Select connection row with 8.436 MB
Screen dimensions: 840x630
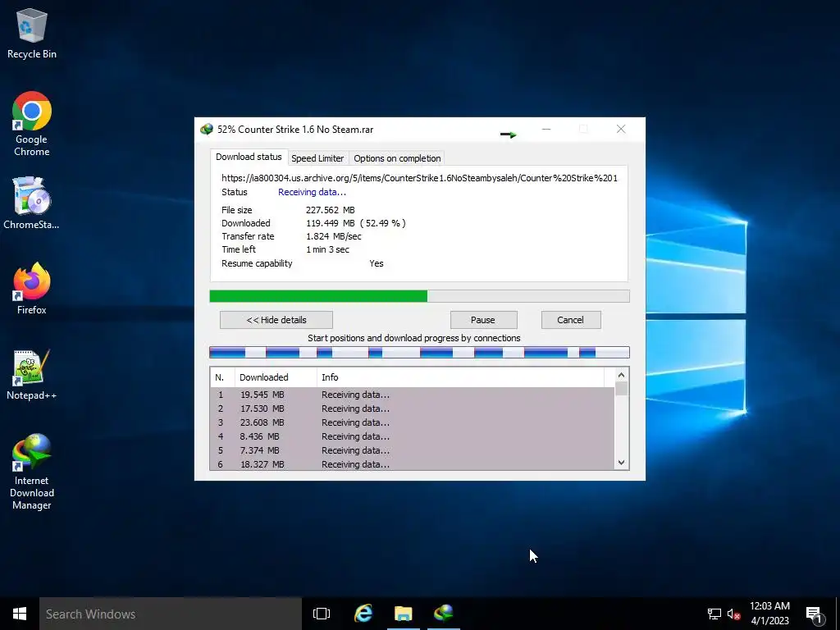tap(413, 436)
